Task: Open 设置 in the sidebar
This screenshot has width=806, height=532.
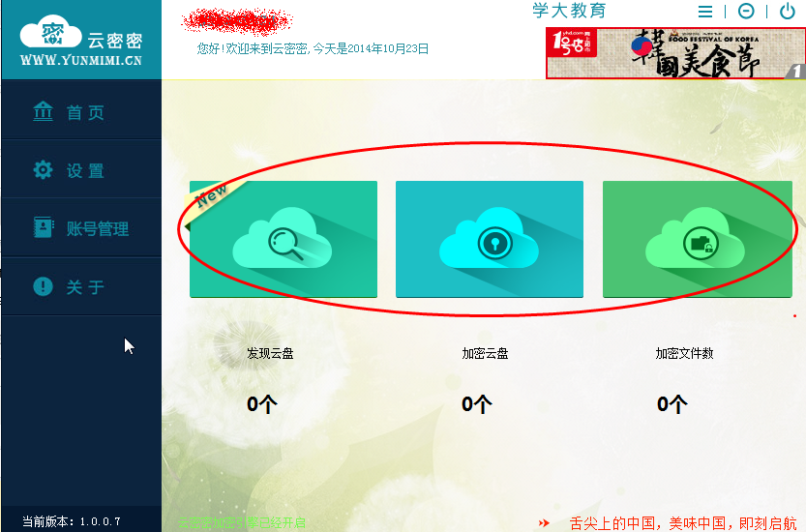Action: [x=85, y=170]
